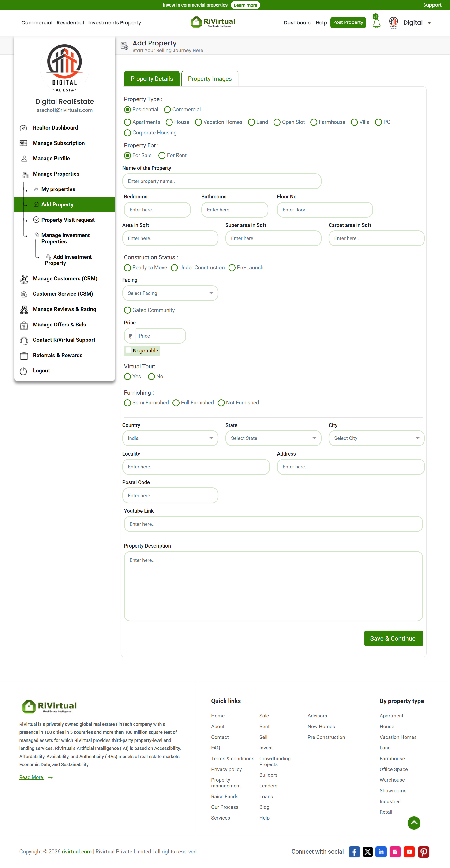Open My properties in sidebar
The height and width of the screenshot is (868, 450).
[x=58, y=189]
